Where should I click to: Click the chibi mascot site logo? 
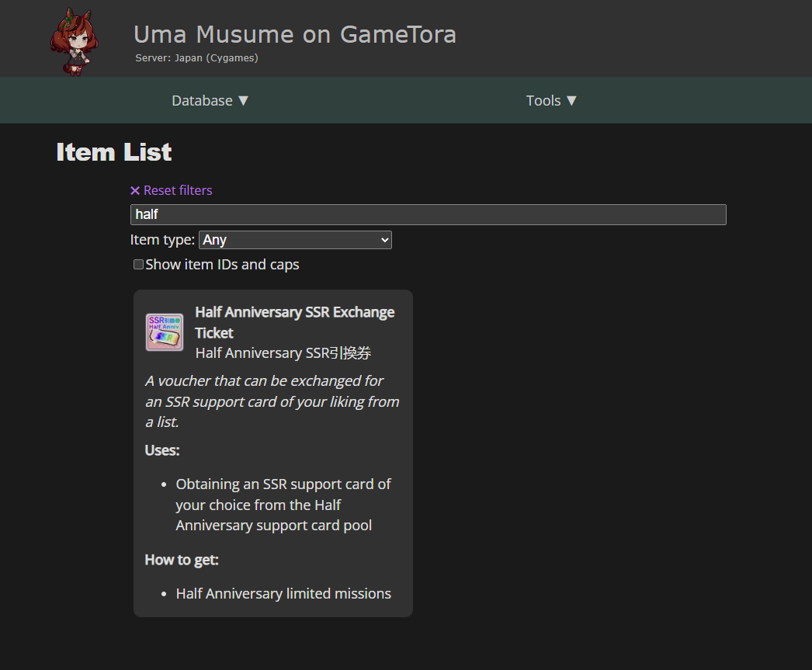tap(75, 42)
